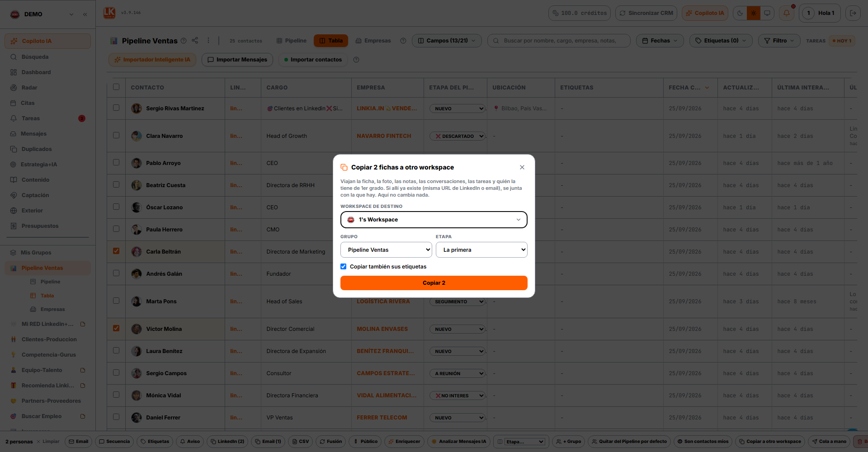Image resolution: width=868 pixels, height=452 pixels.
Task: Collapse the sidebar with double chevron icon
Action: click(x=85, y=14)
